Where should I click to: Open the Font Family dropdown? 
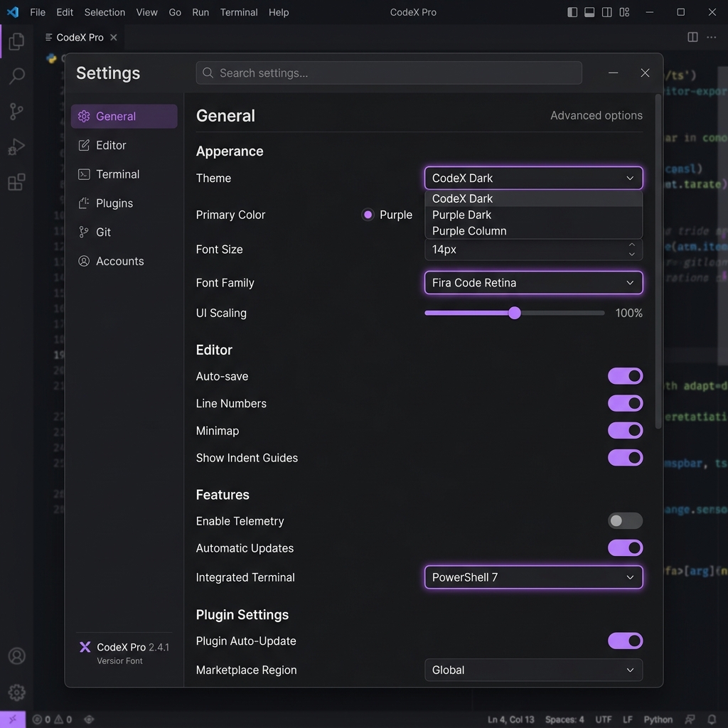(533, 282)
